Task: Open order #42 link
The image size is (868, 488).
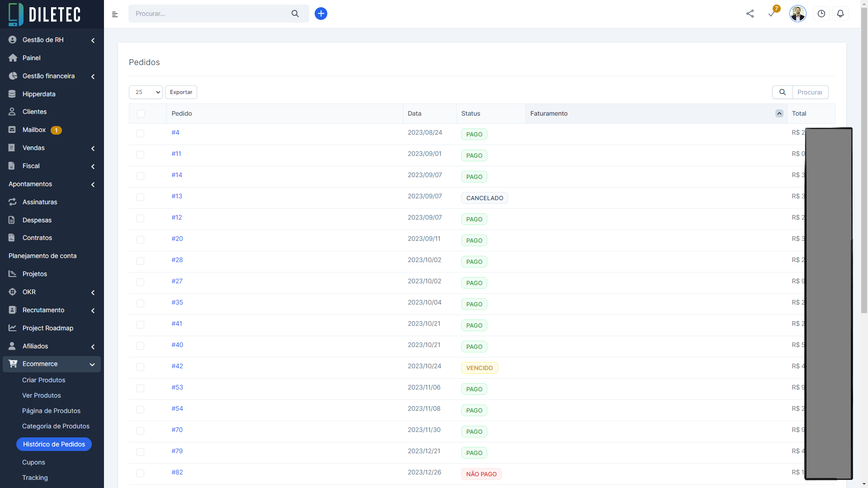Action: pos(177,366)
